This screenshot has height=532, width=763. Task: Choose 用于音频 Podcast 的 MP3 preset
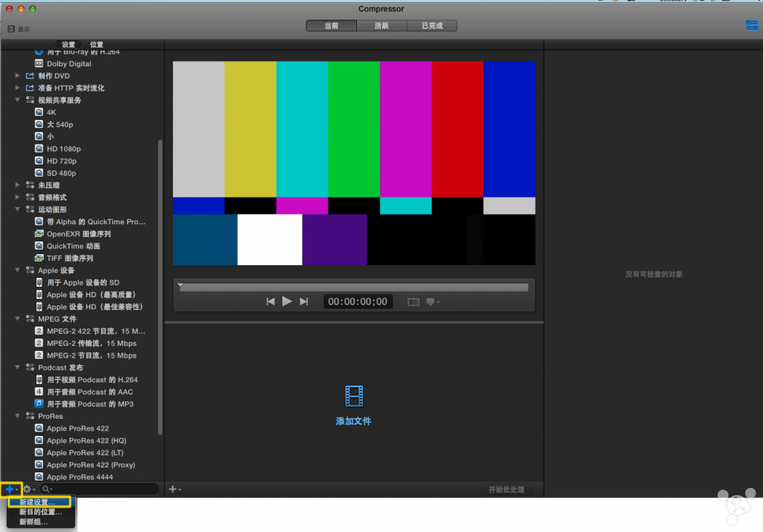click(x=89, y=404)
